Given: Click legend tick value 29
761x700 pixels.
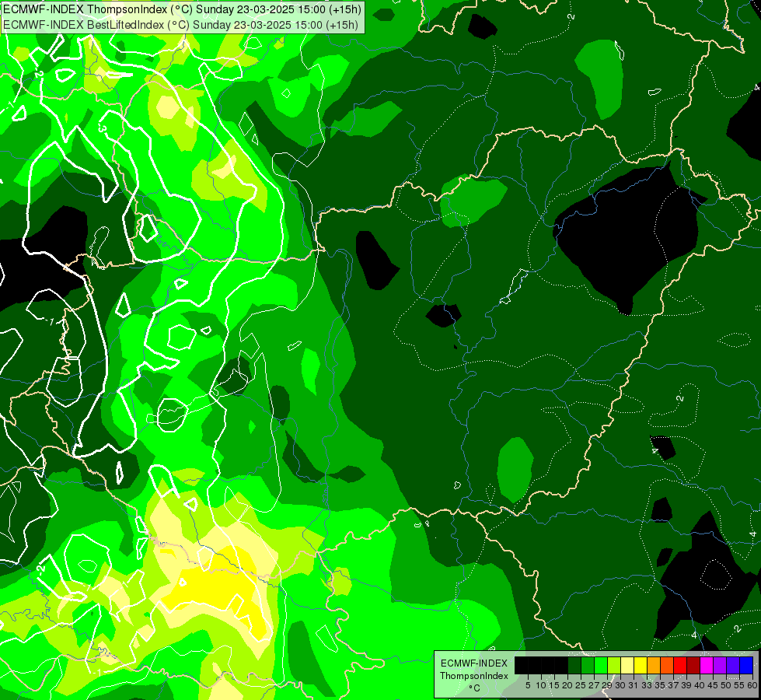Looking at the screenshot, I should click(x=607, y=685).
